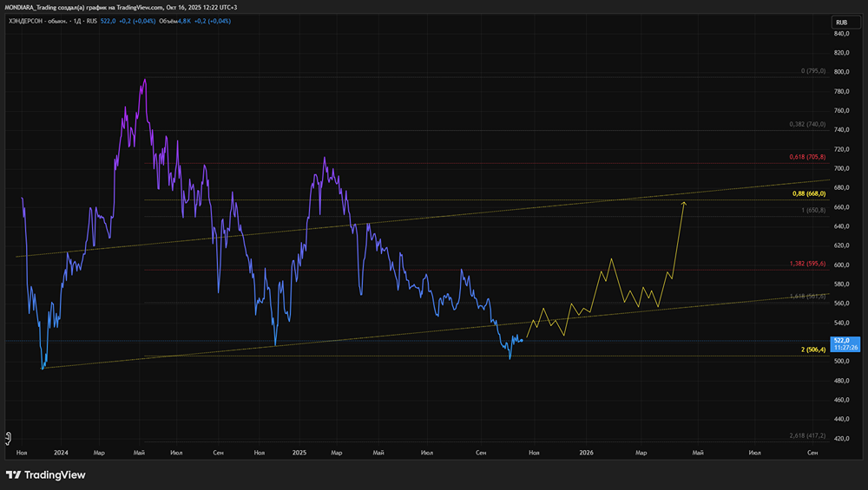Click the 2026 label on the time axis
This screenshot has width=868, height=490.
[x=586, y=453]
